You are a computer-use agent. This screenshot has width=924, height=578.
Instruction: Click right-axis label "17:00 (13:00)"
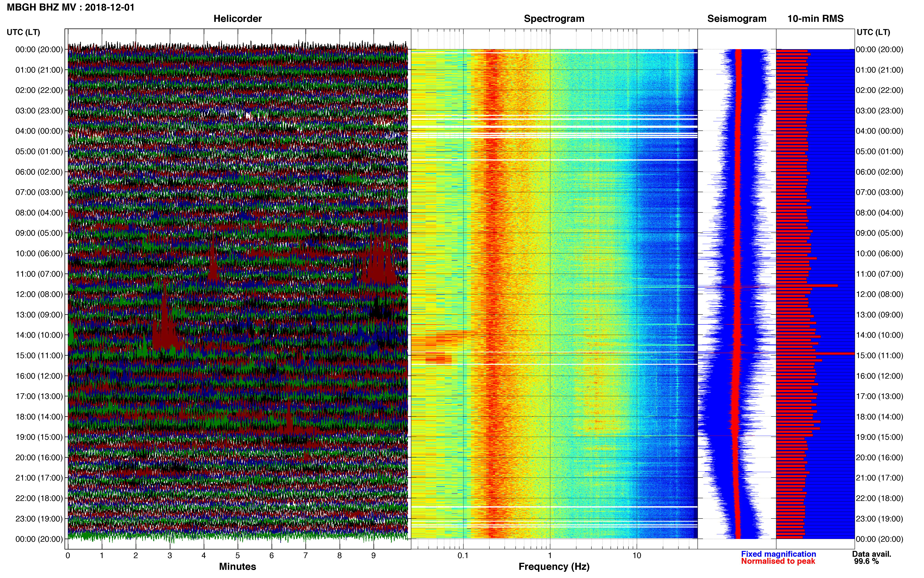click(879, 396)
